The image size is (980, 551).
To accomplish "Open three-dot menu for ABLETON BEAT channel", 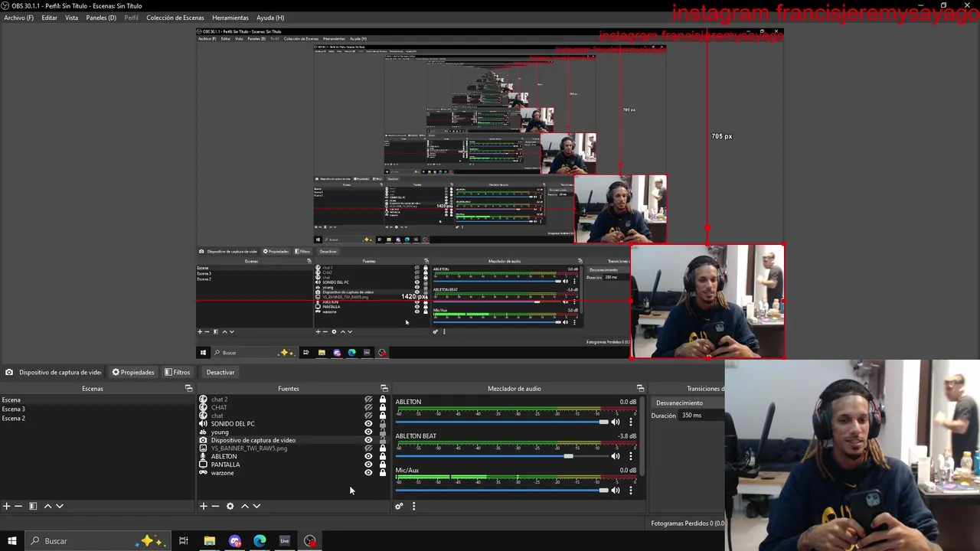I will (631, 456).
